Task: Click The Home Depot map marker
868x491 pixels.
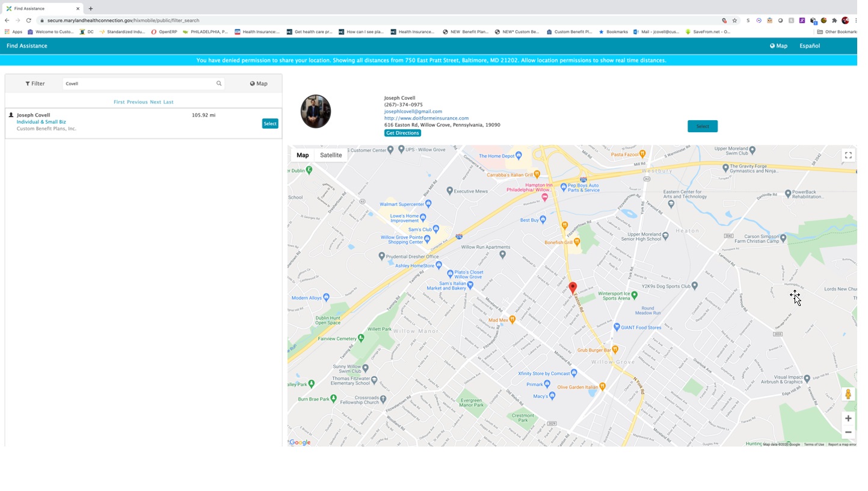Action: click(519, 156)
